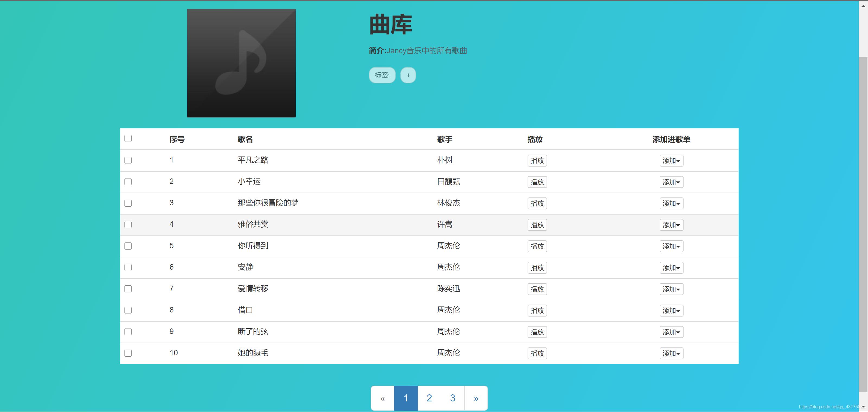This screenshot has height=412, width=868.
Task: Click song title 断了的弦
Action: [x=253, y=331]
